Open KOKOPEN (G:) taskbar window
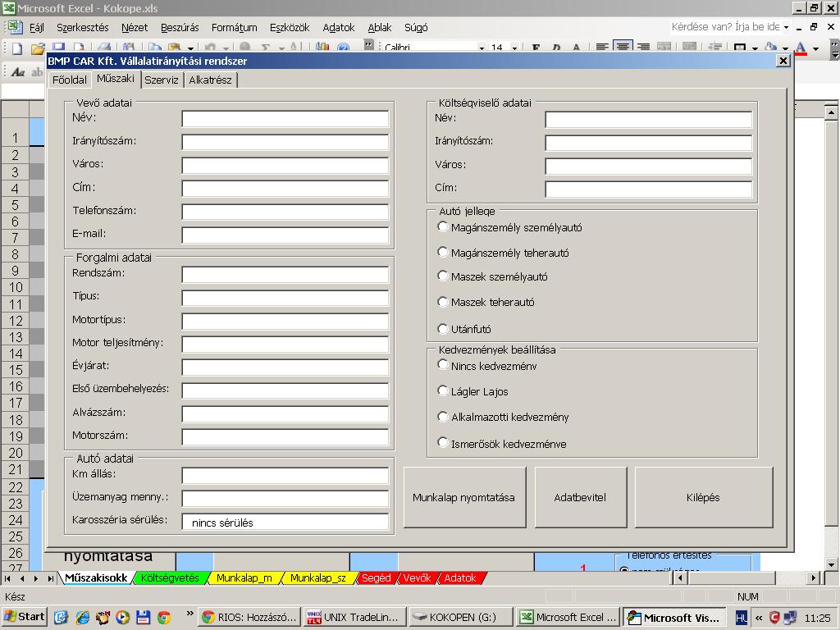Screen dimensions: 840x630 [461, 617]
